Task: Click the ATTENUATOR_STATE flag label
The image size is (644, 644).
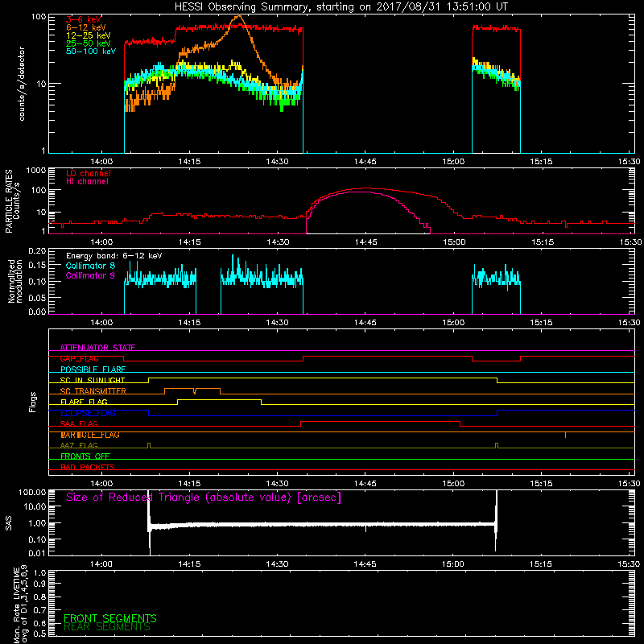Action: 97,348
